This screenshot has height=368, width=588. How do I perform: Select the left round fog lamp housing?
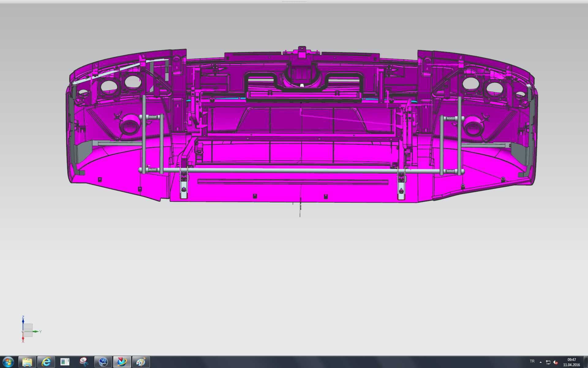point(129,125)
